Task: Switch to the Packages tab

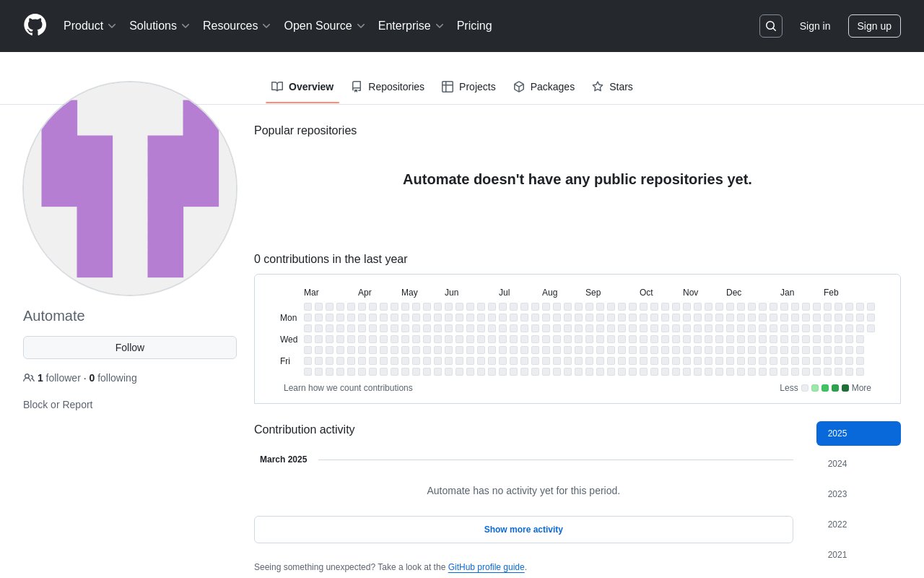Action: click(544, 87)
